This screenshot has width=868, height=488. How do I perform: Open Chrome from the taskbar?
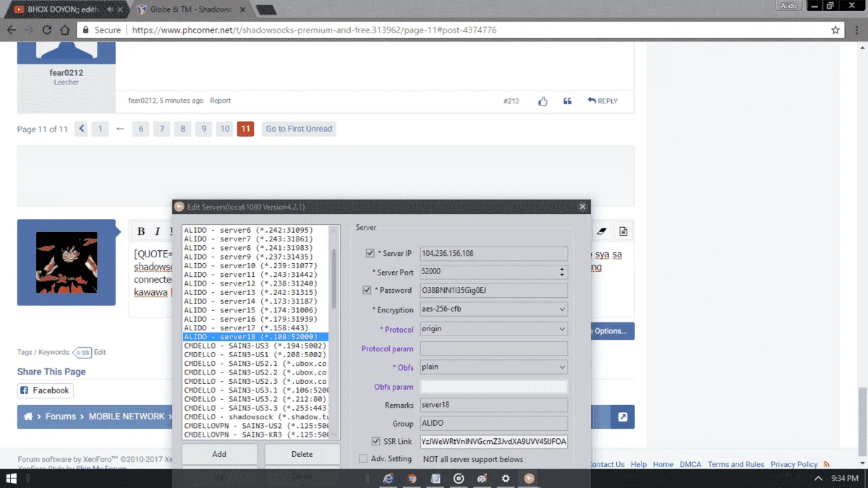pos(412,479)
